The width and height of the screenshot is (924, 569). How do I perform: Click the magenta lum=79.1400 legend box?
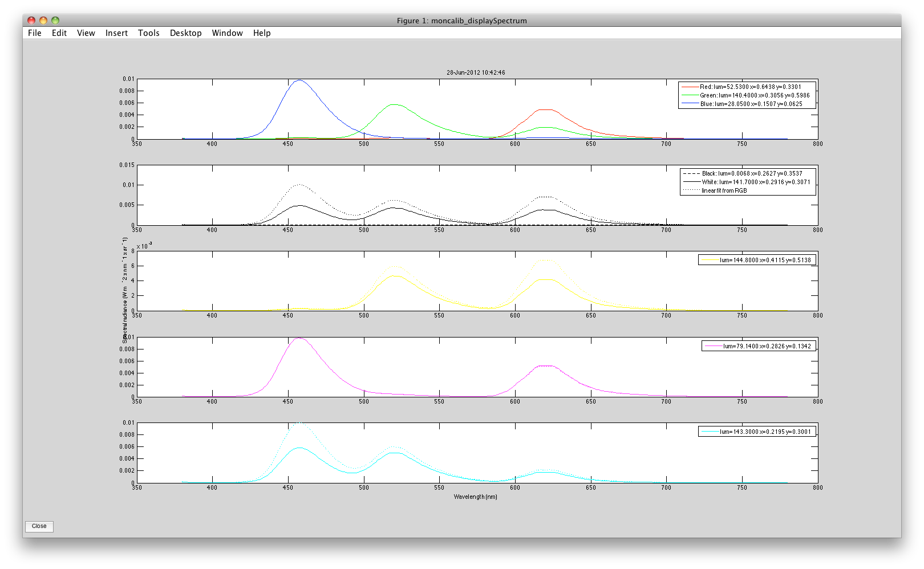click(x=759, y=346)
